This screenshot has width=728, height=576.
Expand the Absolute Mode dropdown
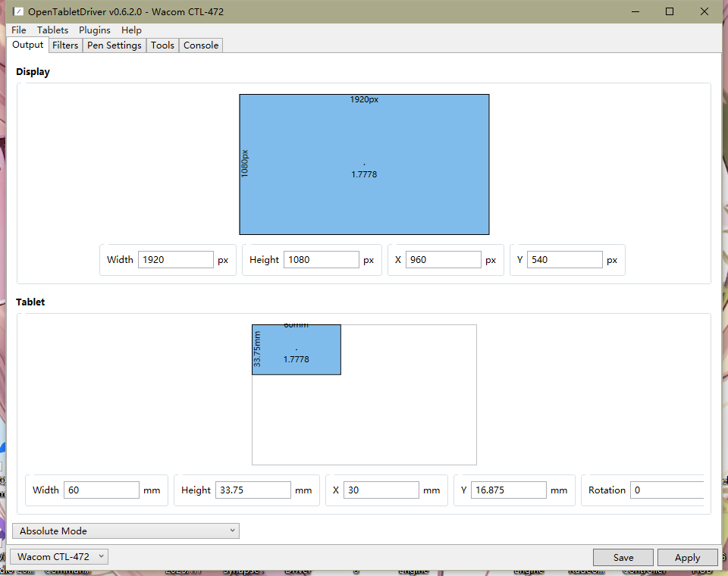[126, 531]
